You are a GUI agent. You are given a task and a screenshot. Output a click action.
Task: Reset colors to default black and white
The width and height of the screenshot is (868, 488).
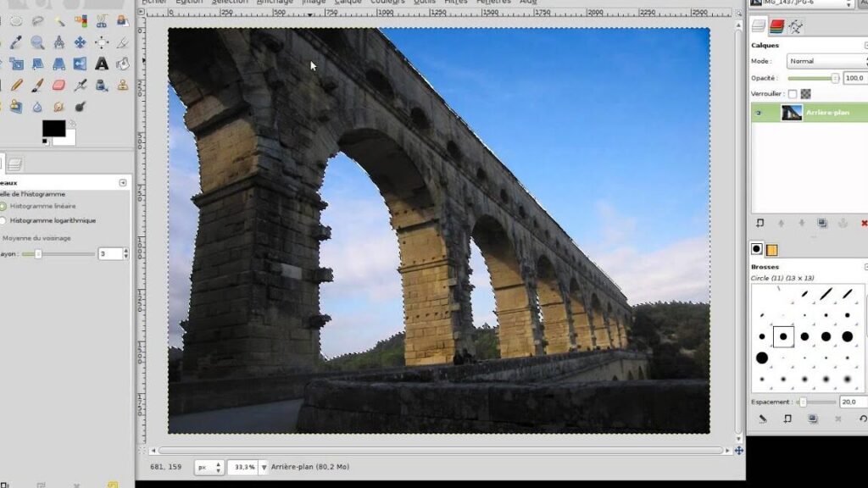click(x=45, y=141)
